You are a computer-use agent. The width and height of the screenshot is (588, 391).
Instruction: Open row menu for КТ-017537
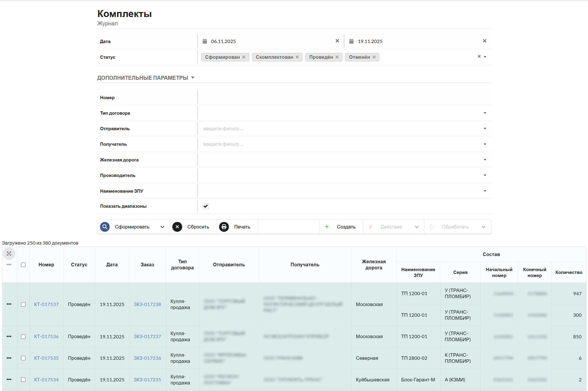coord(9,304)
